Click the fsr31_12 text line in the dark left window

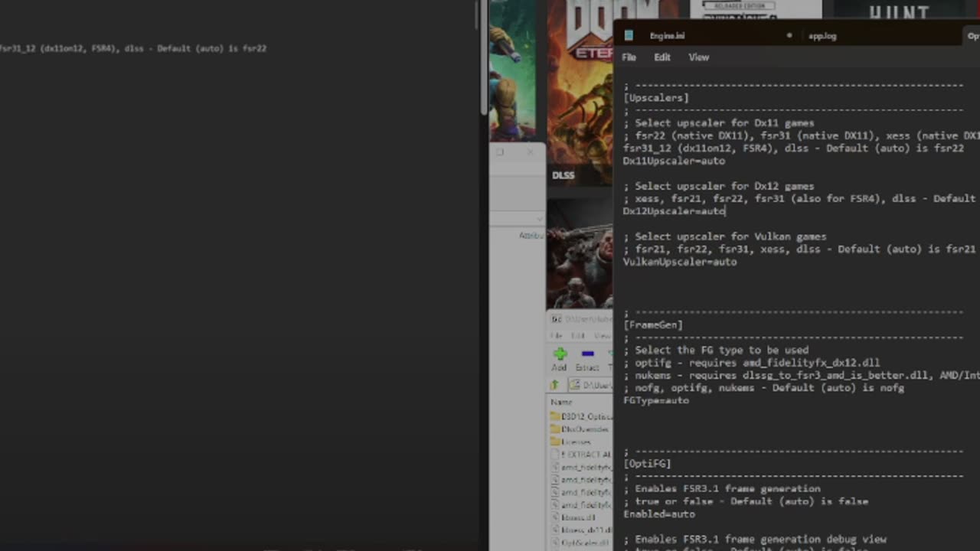point(133,48)
